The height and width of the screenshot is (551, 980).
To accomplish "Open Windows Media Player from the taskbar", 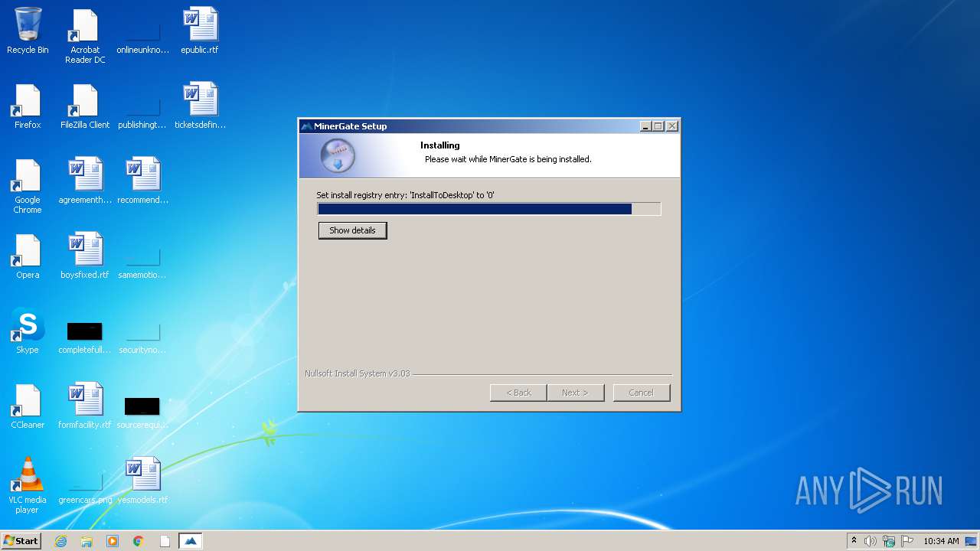I will point(113,541).
